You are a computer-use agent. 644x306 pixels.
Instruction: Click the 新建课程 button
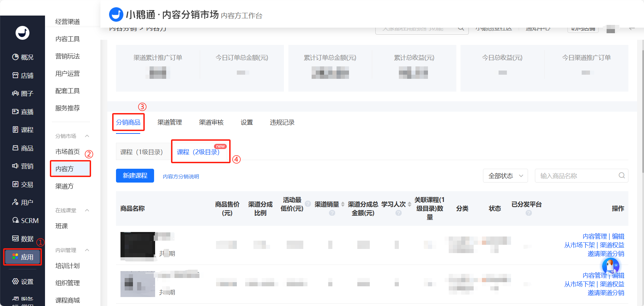[135, 176]
